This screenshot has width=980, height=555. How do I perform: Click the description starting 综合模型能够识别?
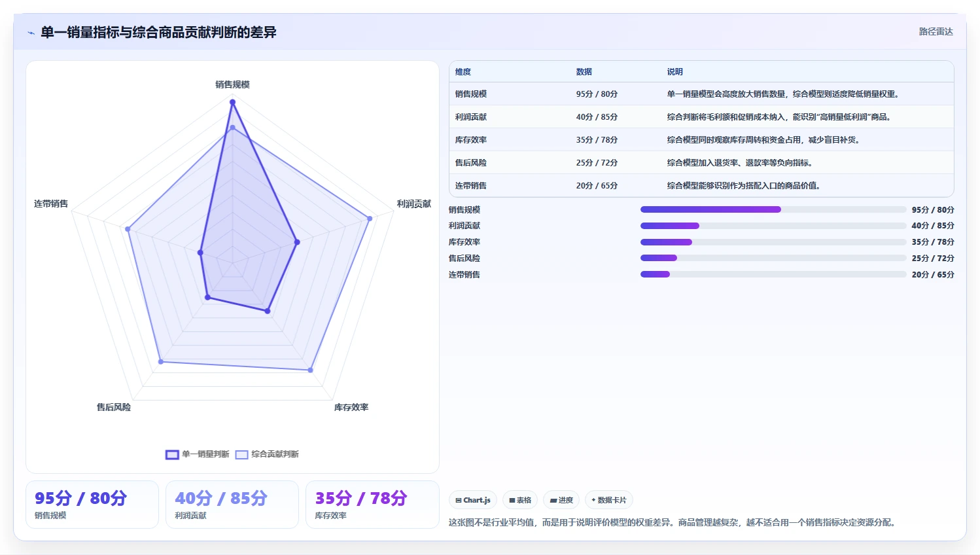745,186
